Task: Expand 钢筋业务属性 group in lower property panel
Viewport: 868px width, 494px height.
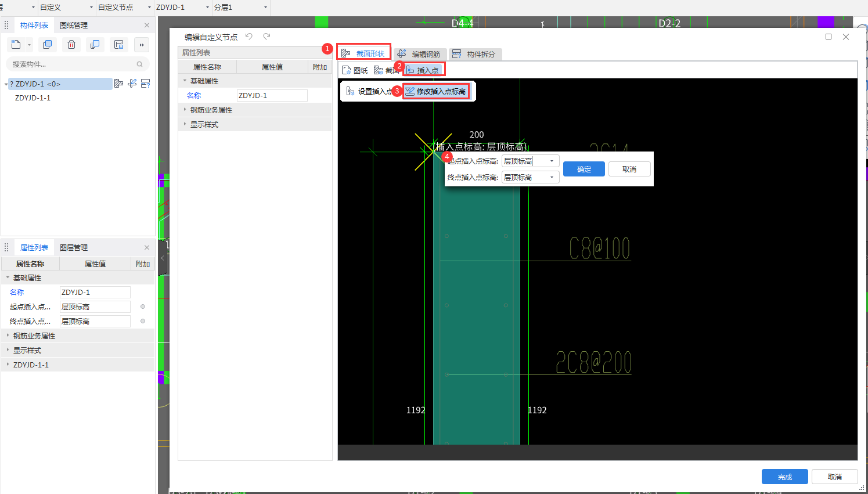Action: (8, 336)
